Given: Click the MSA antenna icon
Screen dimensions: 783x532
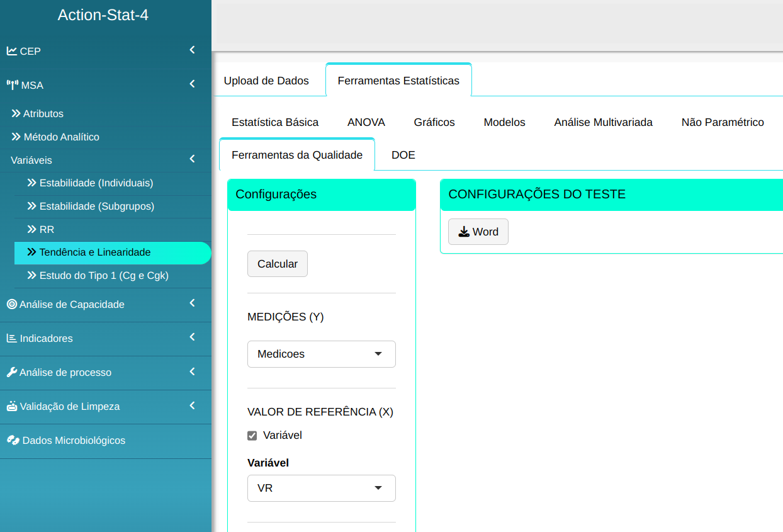Looking at the screenshot, I should pyautogui.click(x=13, y=85).
